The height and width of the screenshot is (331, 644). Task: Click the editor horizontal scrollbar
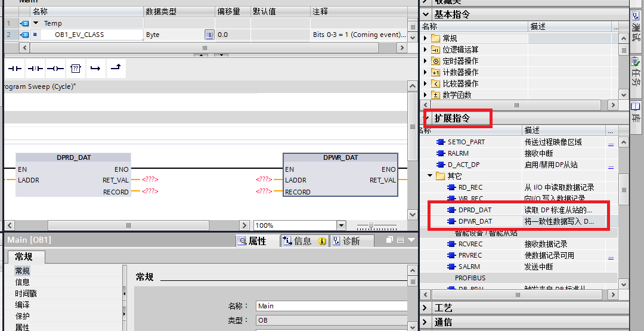[x=129, y=225]
